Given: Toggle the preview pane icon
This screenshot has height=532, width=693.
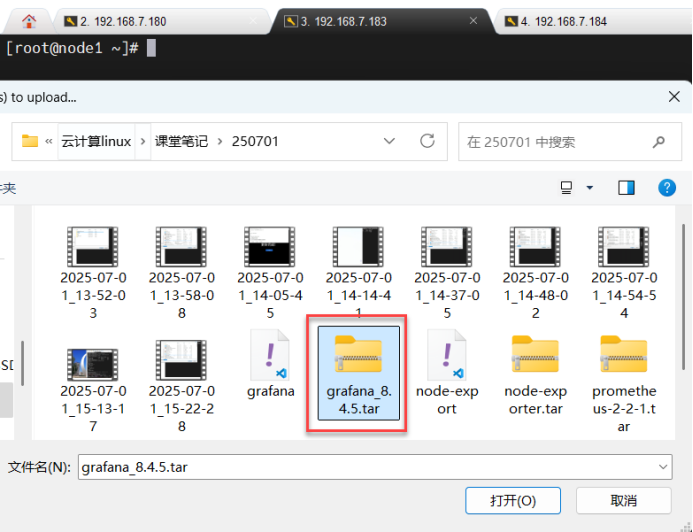Looking at the screenshot, I should (627, 188).
